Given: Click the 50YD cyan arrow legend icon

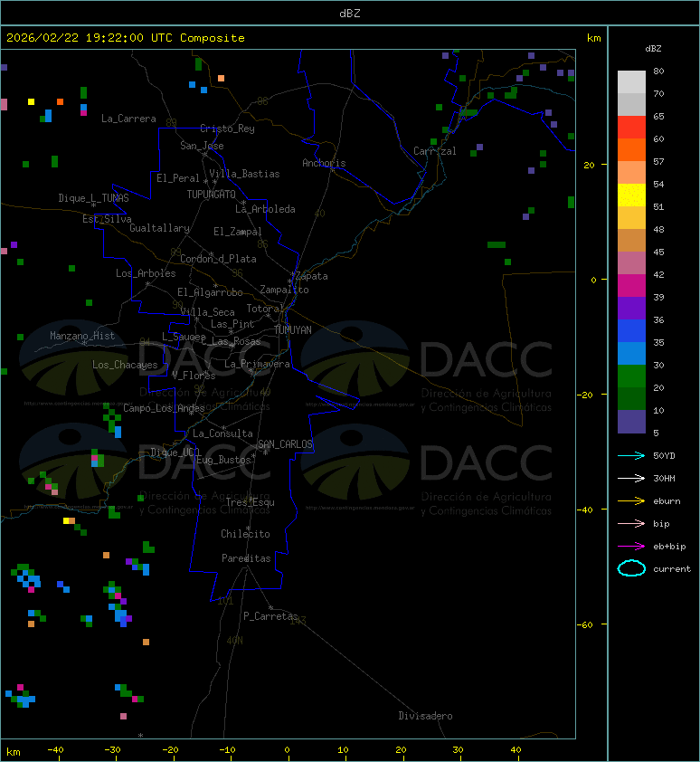Looking at the screenshot, I should tap(631, 456).
